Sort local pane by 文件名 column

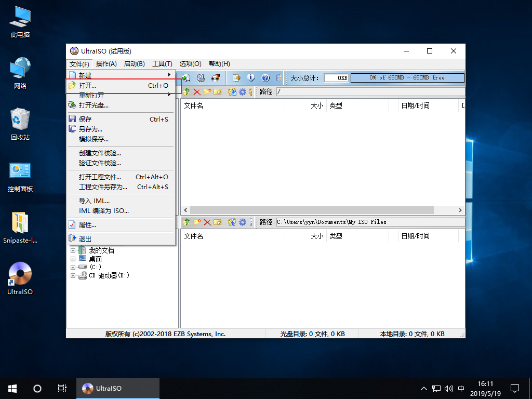233,236
